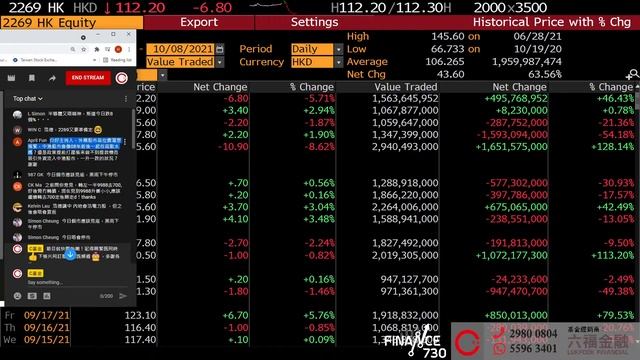Open the Taiwan Stock Exchange bookmark
The width and height of the screenshot is (640, 360).
point(36,60)
